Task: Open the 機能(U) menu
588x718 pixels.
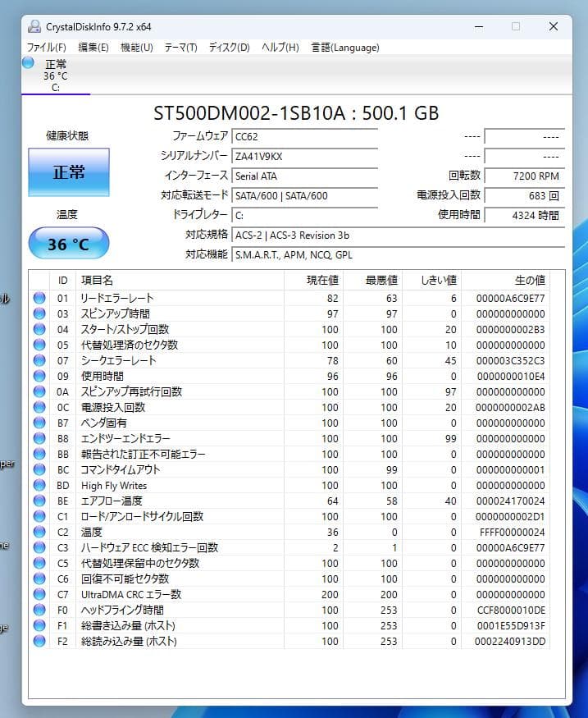Action: 136,47
